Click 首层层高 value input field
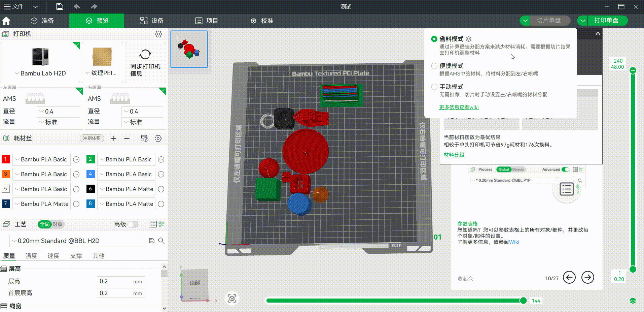Viewport: 644px width, 312px height. 121,293
